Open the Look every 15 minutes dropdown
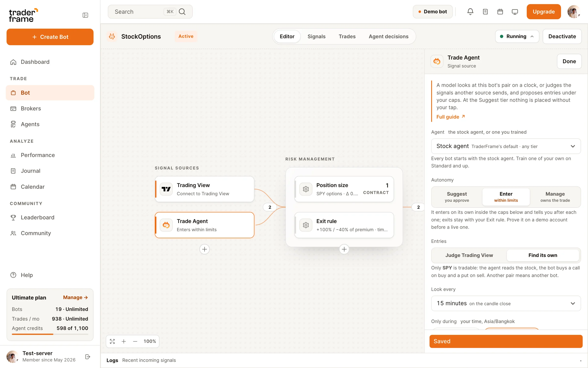588x368 pixels. click(506, 303)
